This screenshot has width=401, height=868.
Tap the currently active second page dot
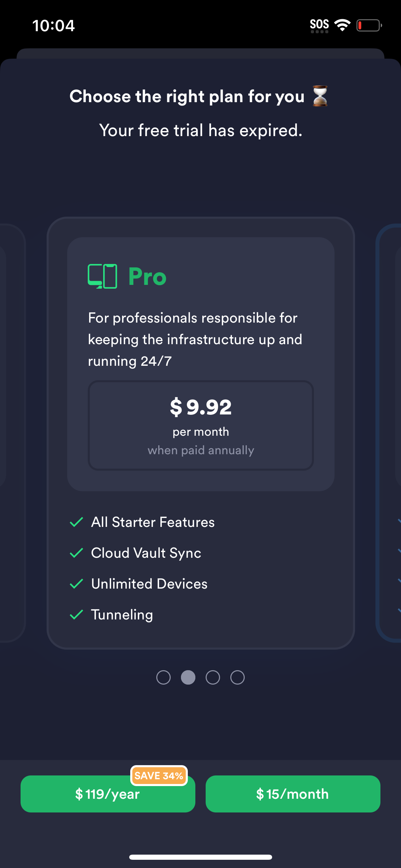tap(188, 677)
